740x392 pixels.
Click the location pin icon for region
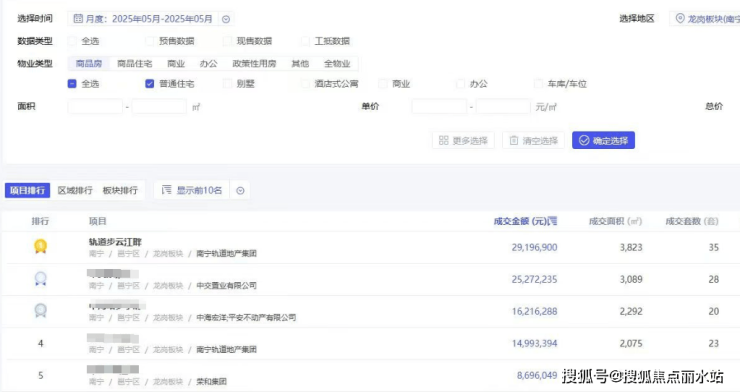point(680,18)
